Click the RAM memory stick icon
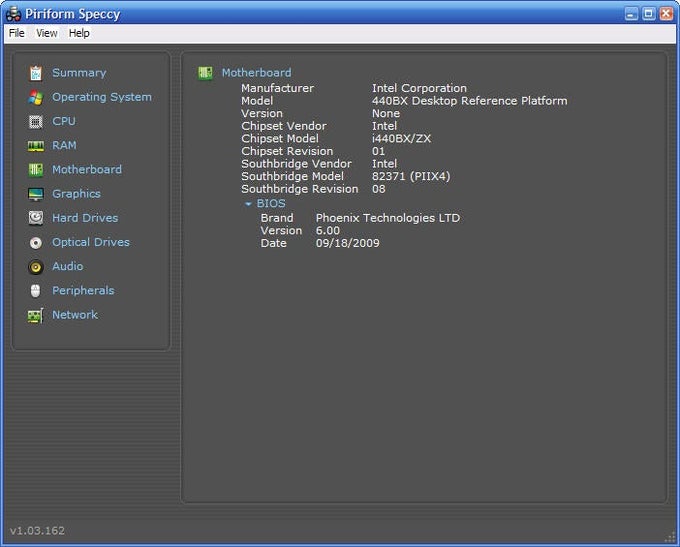 (36, 146)
